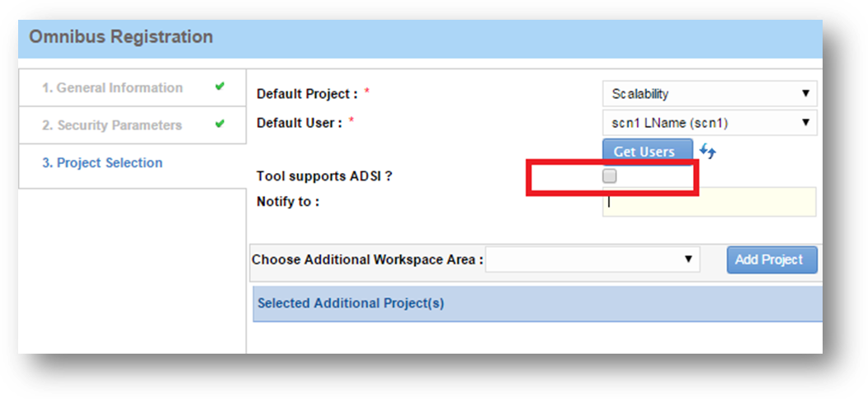Click the Default Project field label
This screenshot has width=868, height=399.
[307, 94]
